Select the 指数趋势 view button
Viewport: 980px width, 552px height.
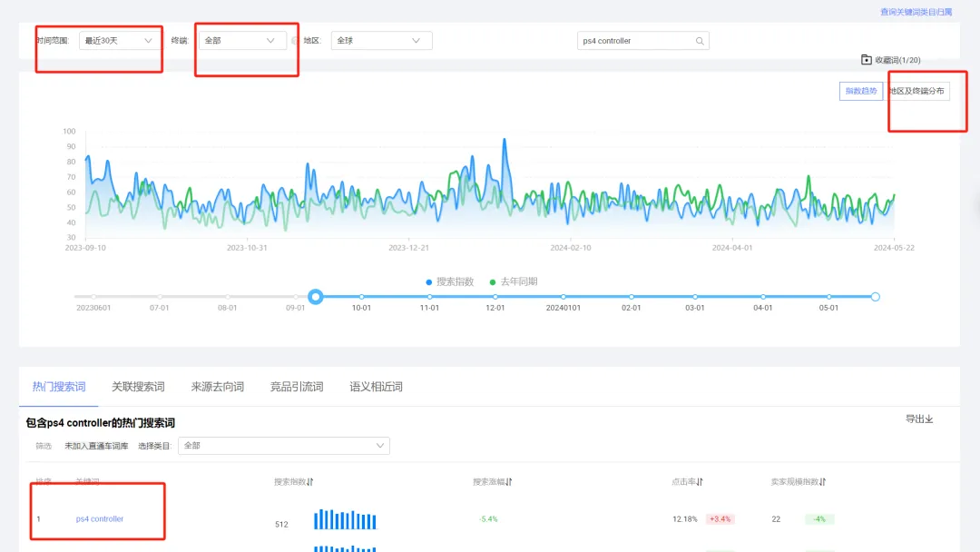pos(860,92)
